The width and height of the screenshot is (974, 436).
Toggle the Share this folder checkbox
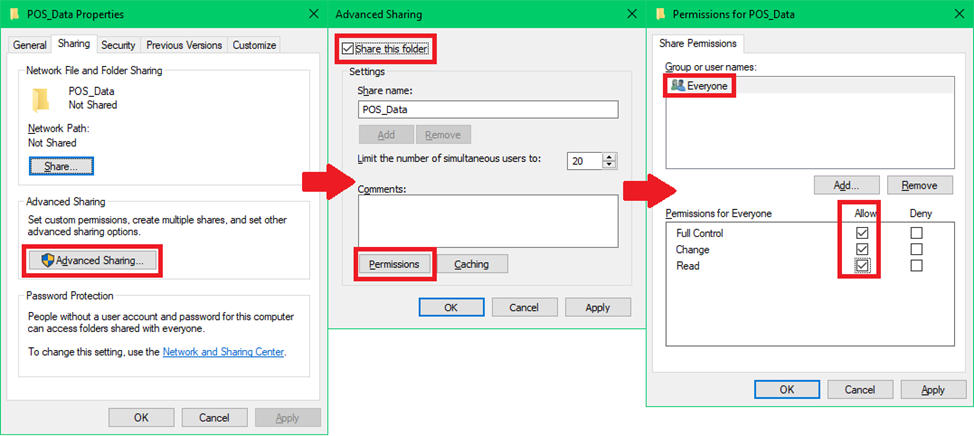tap(348, 48)
